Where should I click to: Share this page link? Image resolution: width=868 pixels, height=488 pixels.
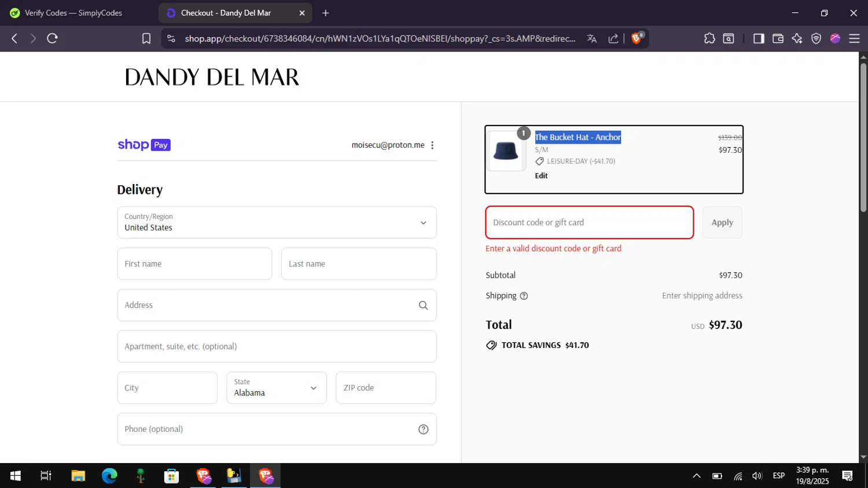[613, 38]
